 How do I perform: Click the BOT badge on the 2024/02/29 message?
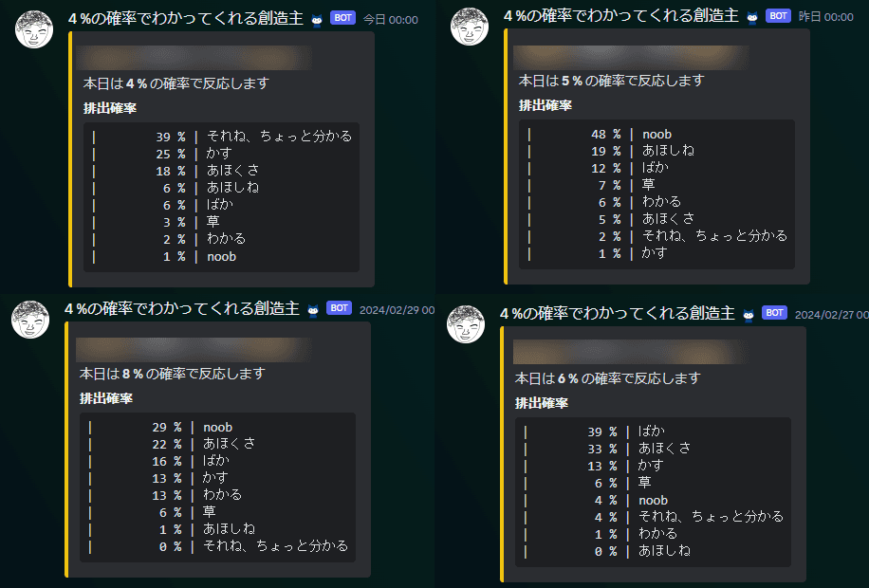[x=339, y=308]
